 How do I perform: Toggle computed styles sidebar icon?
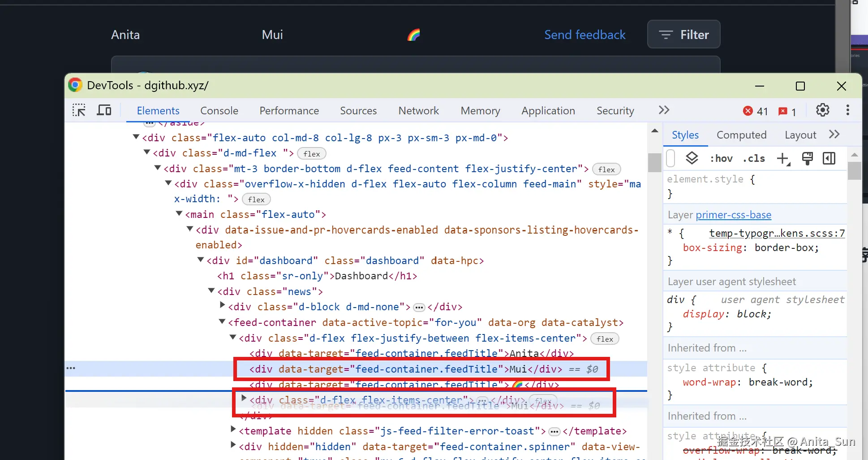(x=829, y=158)
